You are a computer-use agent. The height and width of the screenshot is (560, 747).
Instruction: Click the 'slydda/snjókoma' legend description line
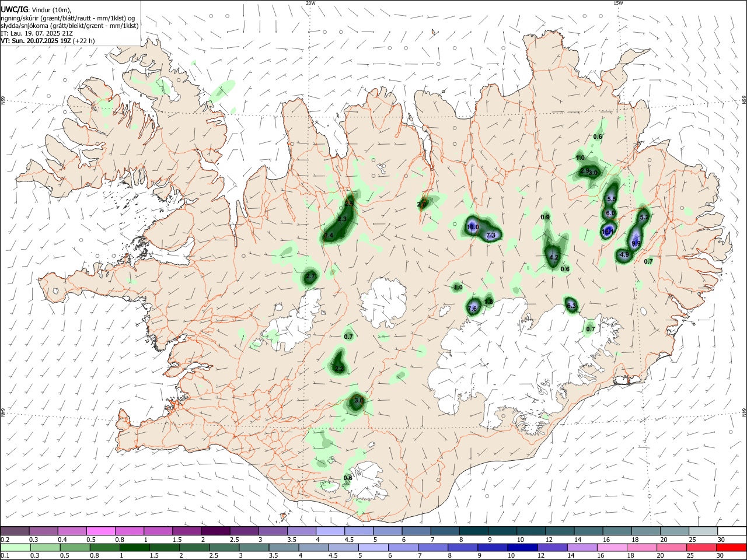[x=69, y=26]
